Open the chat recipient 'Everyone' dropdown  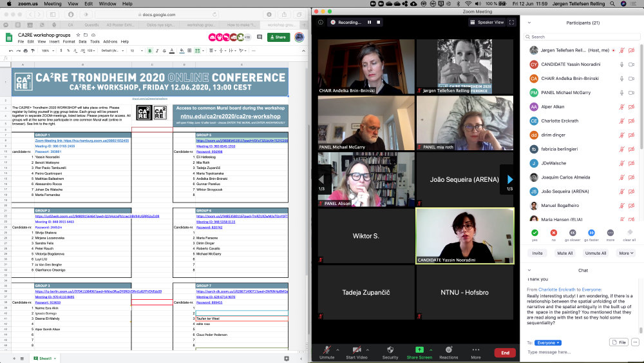(x=548, y=342)
